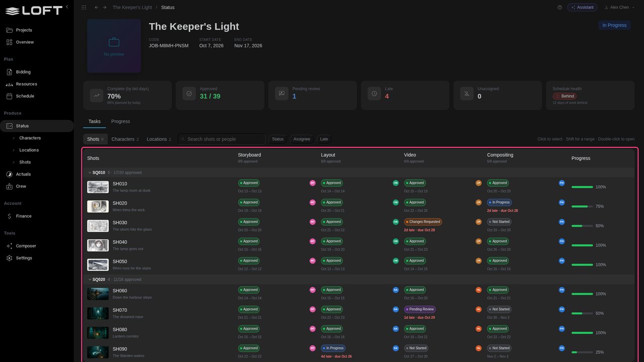Click SH090's 25% progress bar
This screenshot has width=644, height=362.
coord(582,352)
